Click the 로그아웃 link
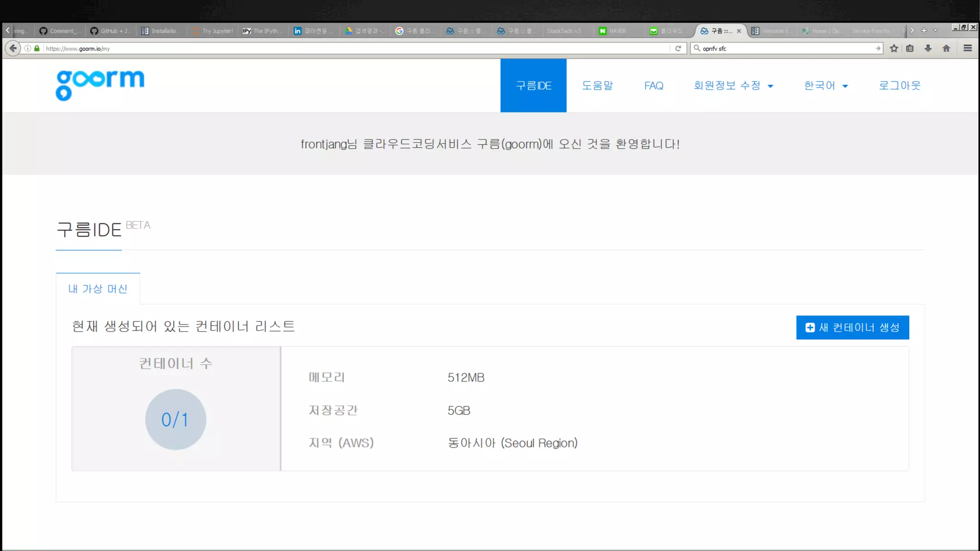Viewport: 980px width, 551px height. pos(899,86)
